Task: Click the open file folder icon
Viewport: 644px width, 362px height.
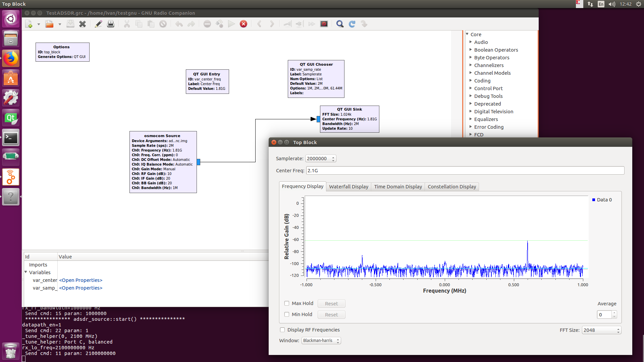Action: coord(49,24)
